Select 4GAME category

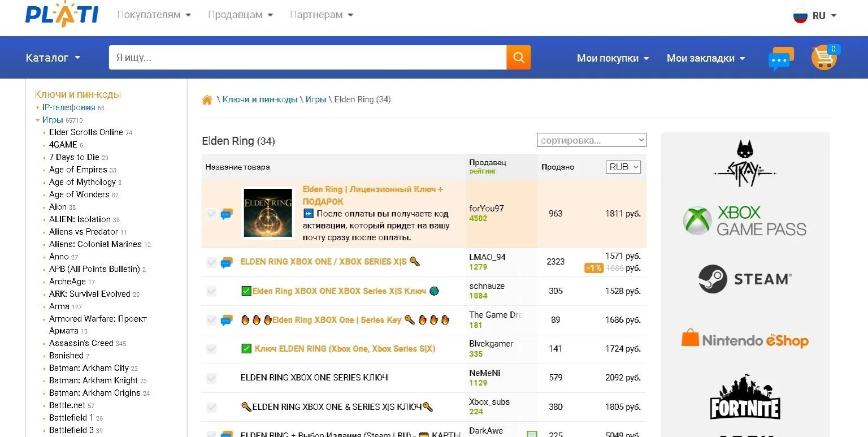click(x=63, y=145)
